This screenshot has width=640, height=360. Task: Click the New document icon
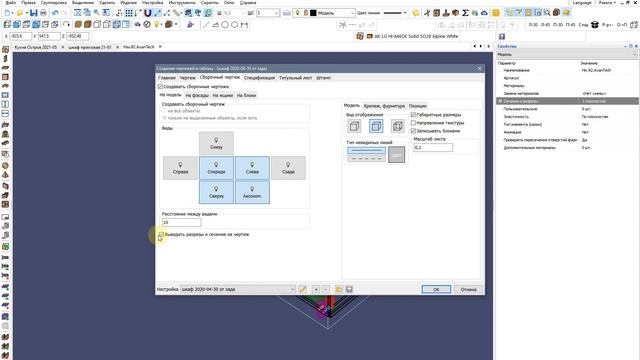[7, 13]
